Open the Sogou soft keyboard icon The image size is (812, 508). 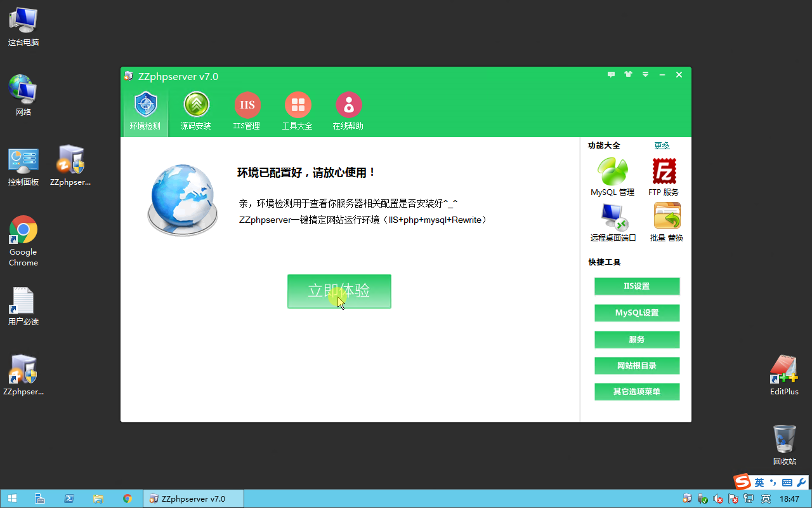click(x=787, y=483)
